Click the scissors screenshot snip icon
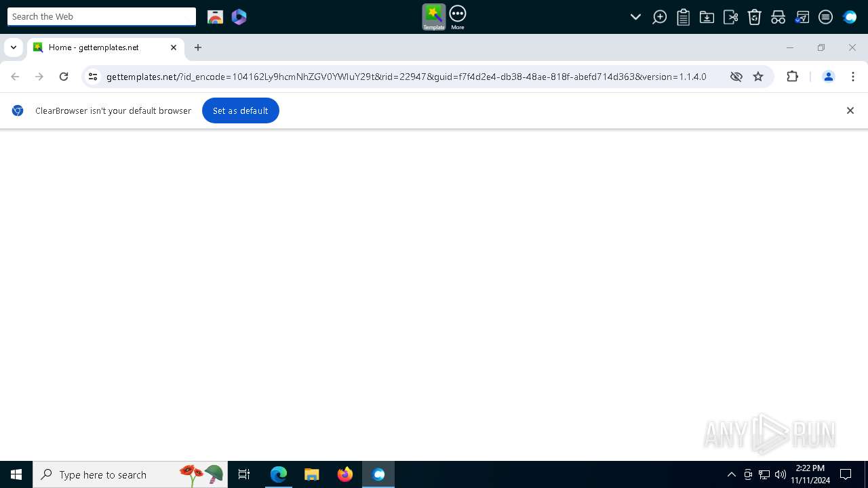 pyautogui.click(x=730, y=17)
